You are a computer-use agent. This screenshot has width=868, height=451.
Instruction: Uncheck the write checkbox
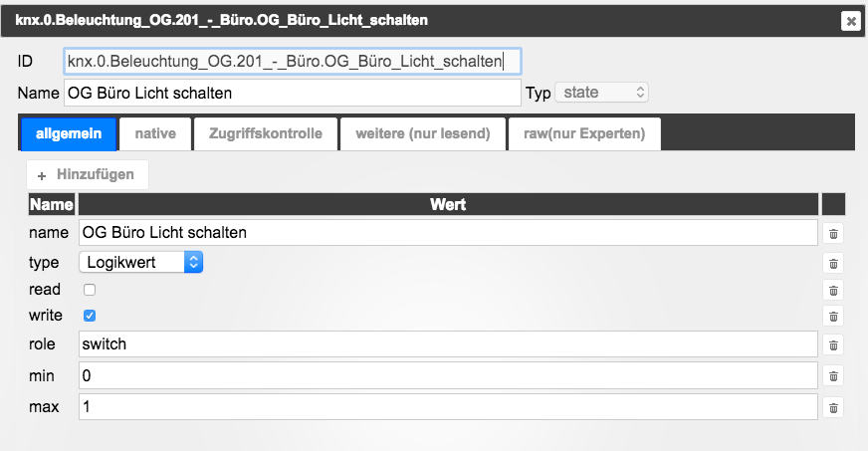click(x=90, y=316)
